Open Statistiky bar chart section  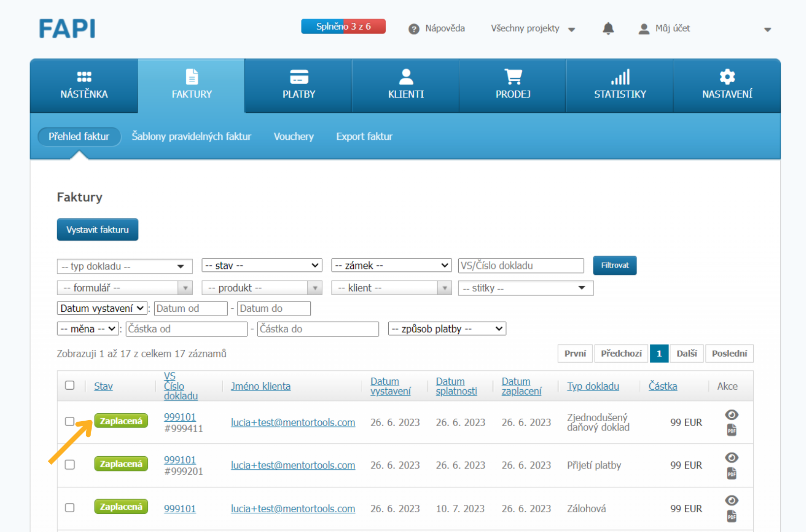(620, 77)
